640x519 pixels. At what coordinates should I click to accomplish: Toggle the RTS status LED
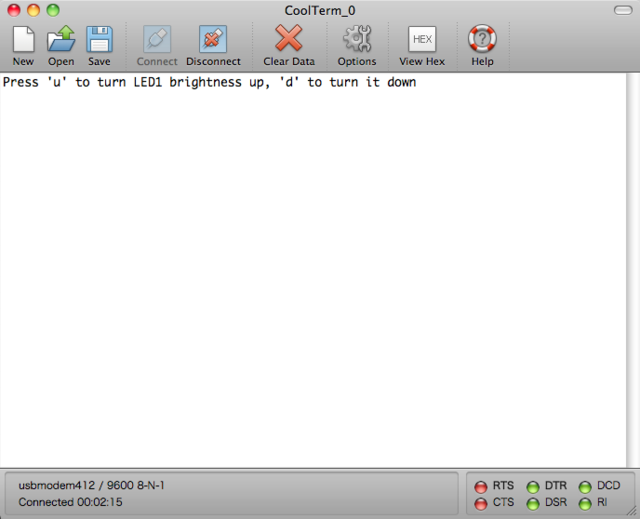coord(481,487)
